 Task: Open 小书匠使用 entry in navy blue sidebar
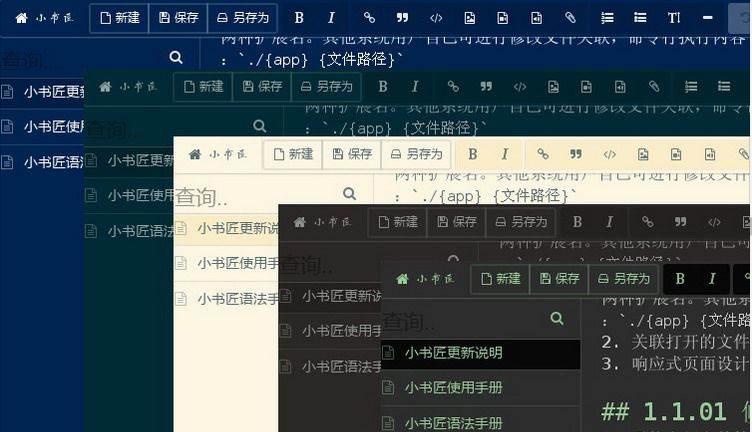[42, 127]
